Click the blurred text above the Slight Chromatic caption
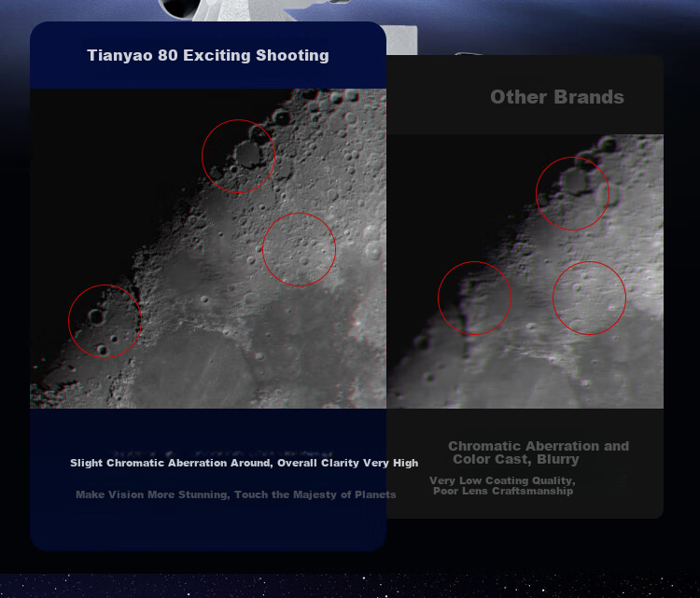 tap(222, 452)
